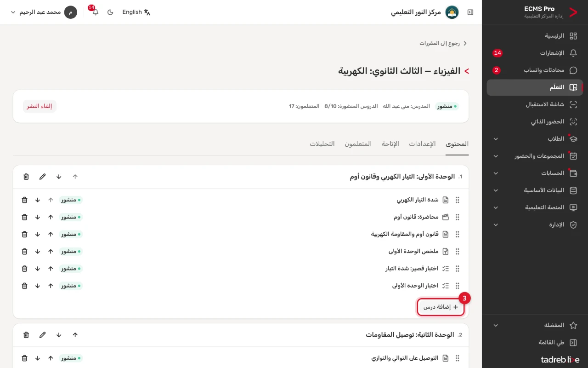Click إضافة درس button

click(441, 307)
